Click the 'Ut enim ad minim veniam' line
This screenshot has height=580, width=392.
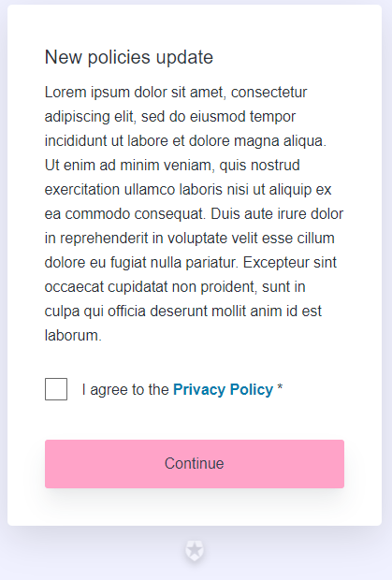coord(172,165)
